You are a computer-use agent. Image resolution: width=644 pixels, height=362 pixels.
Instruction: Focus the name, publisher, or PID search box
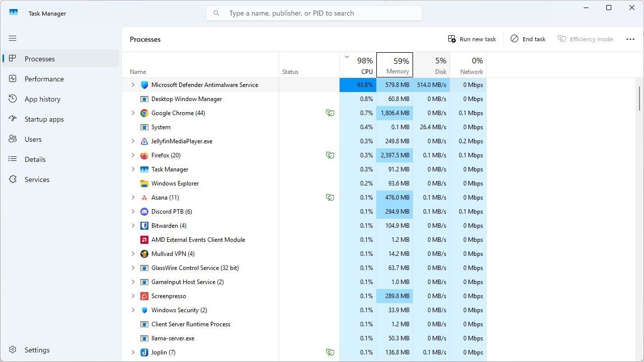[314, 13]
